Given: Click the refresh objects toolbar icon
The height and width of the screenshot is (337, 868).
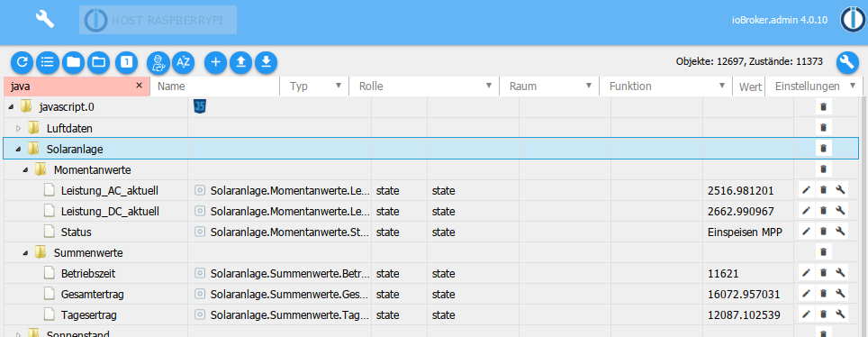Looking at the screenshot, I should [23, 63].
